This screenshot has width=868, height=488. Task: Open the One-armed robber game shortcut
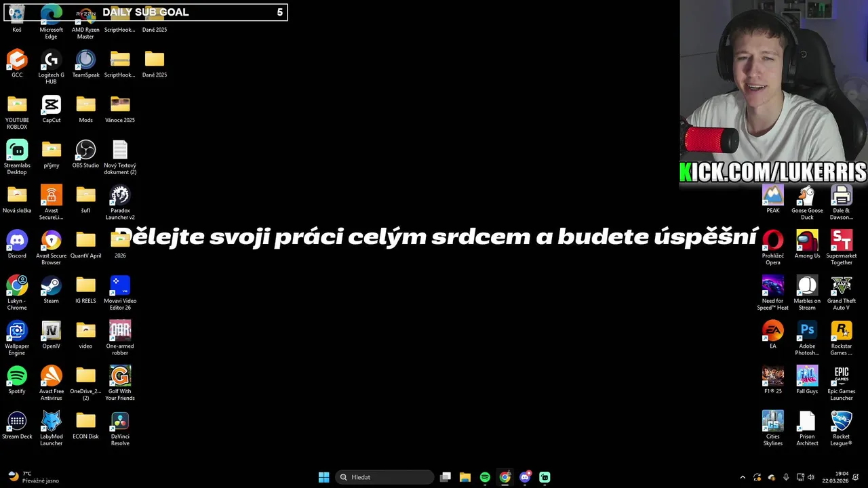pyautogui.click(x=120, y=338)
